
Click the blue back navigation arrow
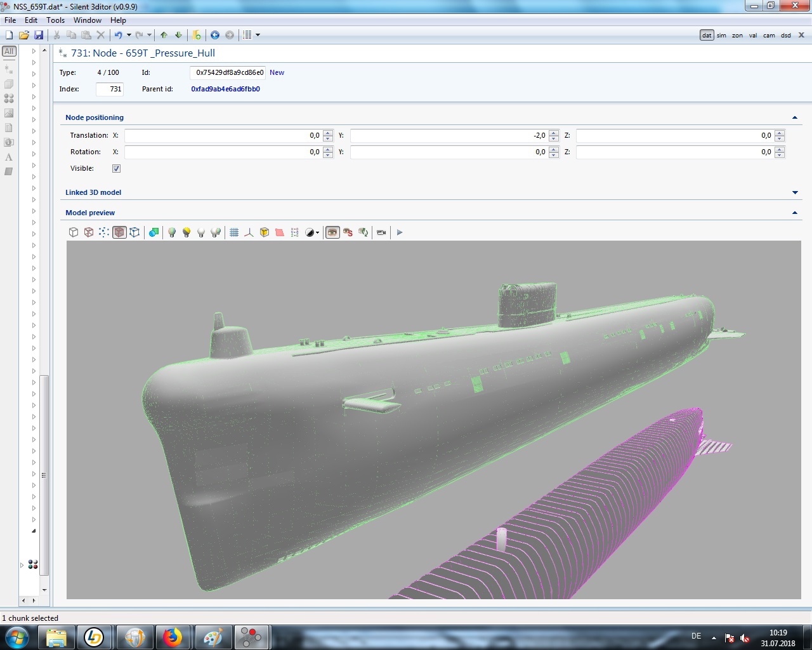[x=215, y=35]
